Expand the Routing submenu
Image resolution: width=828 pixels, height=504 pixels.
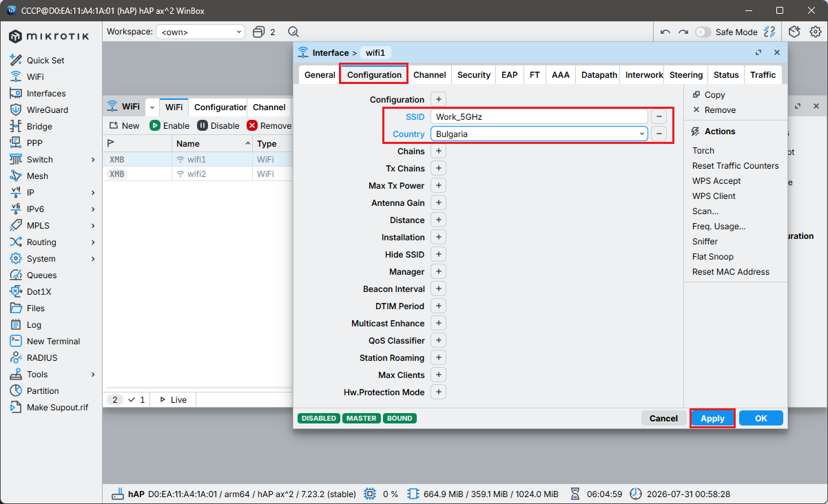click(93, 242)
